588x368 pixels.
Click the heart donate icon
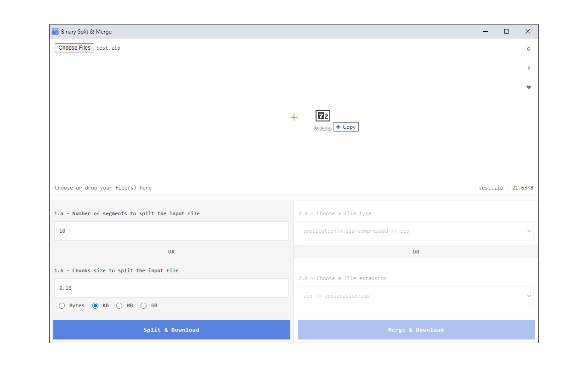point(528,87)
